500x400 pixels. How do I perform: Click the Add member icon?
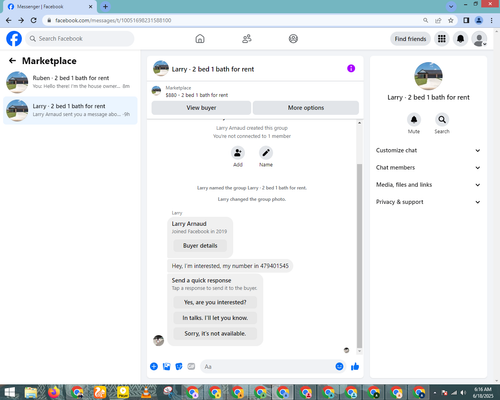pyautogui.click(x=238, y=153)
